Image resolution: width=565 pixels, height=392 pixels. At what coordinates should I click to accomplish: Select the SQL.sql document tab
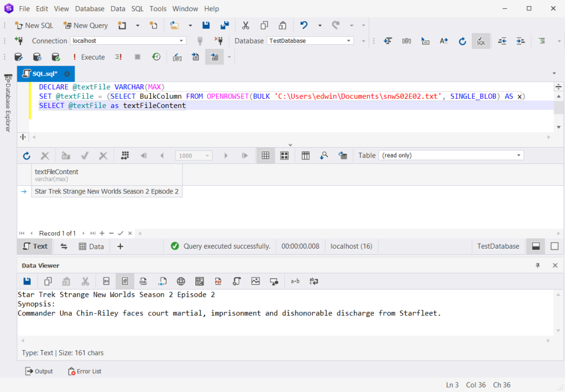[45, 74]
